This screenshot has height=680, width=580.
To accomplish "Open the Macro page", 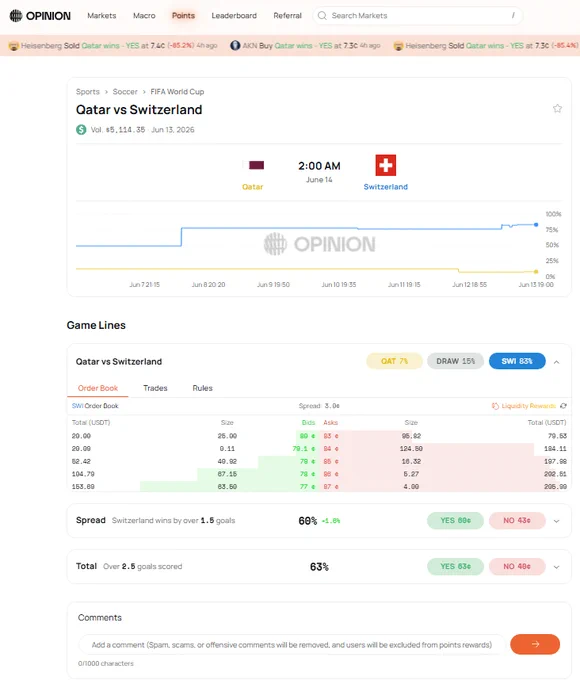I will [144, 16].
